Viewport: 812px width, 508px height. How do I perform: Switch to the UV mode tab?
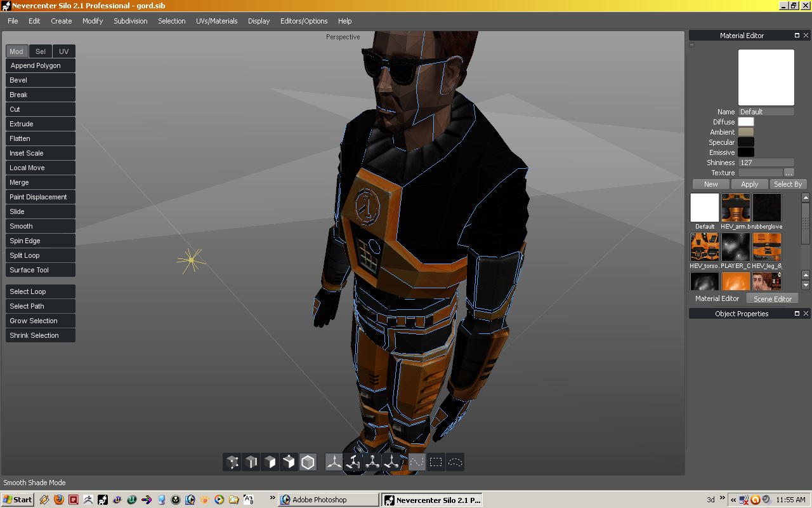[63, 51]
